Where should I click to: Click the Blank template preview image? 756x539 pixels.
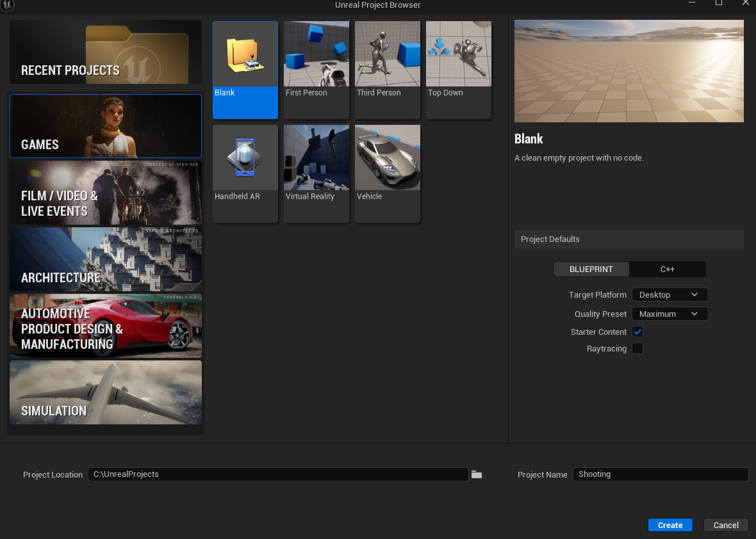[629, 71]
